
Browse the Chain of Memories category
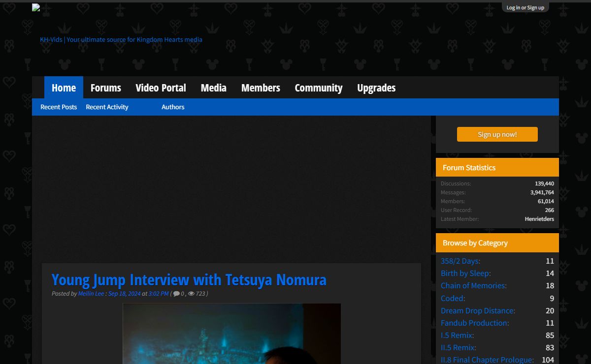(x=474, y=285)
